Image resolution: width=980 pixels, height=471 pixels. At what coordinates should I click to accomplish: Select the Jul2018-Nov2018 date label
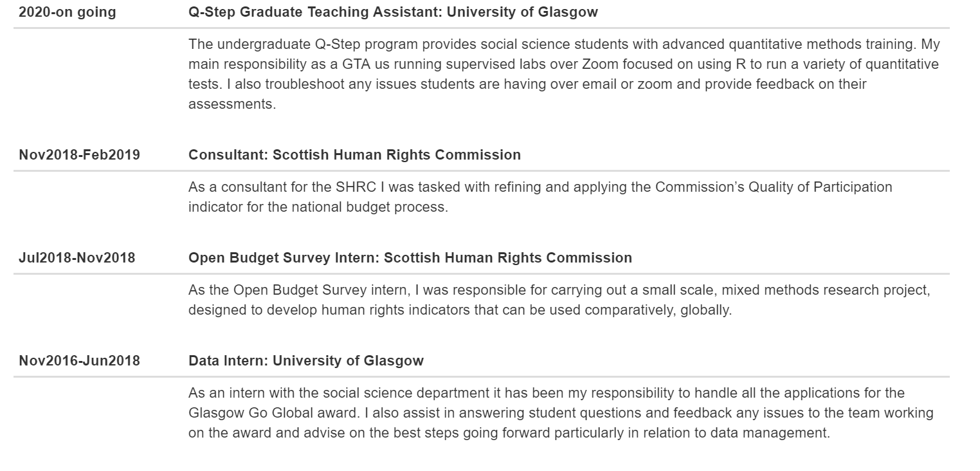click(77, 258)
